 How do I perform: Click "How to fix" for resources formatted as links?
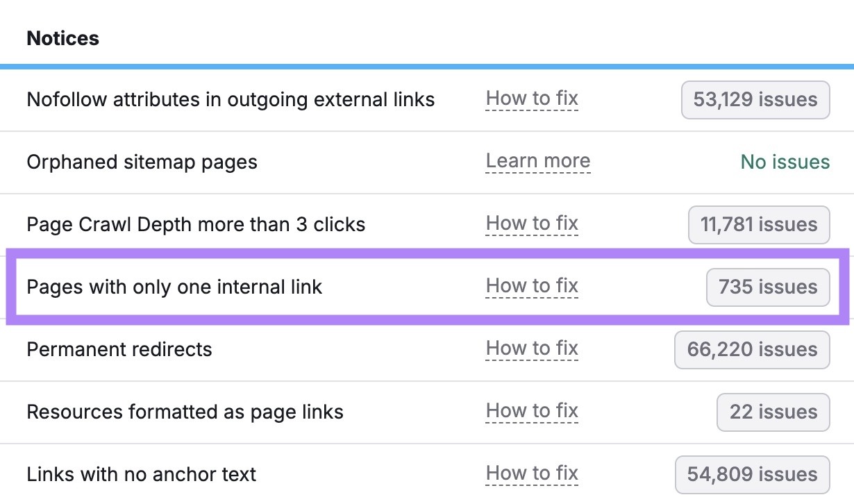532,411
